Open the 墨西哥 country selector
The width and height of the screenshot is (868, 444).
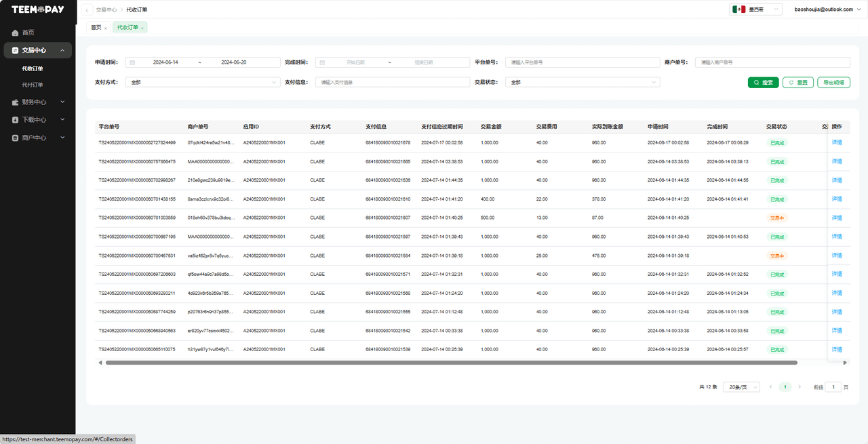tap(756, 9)
